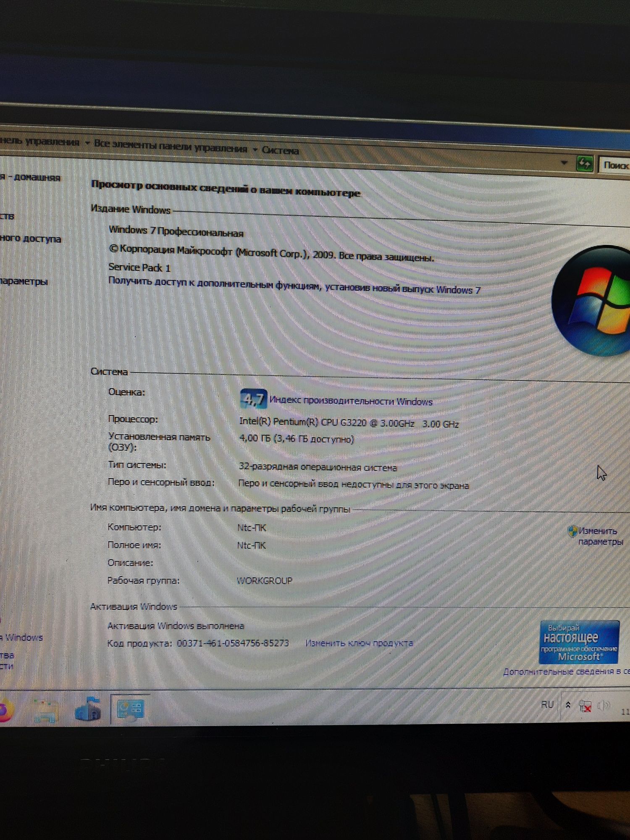
Task: Open the Windows update link in left pane
Action: pos(21,637)
